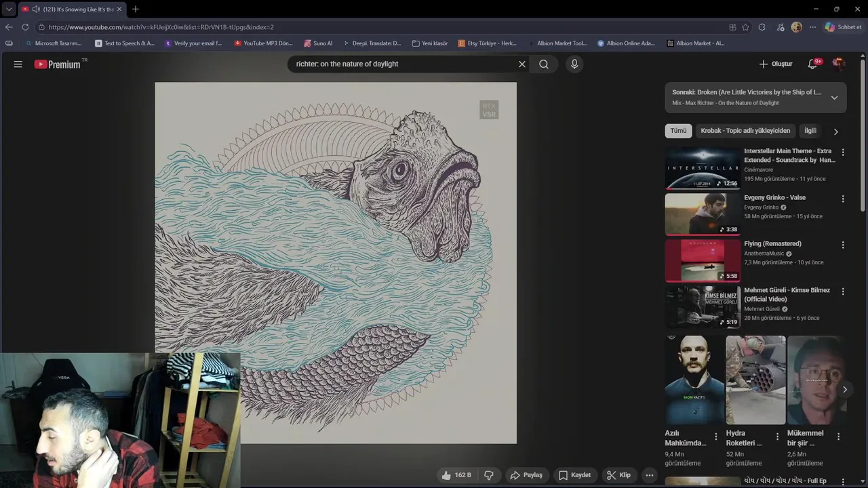868x488 pixels.
Task: Add page to favorites star
Action: point(745,27)
